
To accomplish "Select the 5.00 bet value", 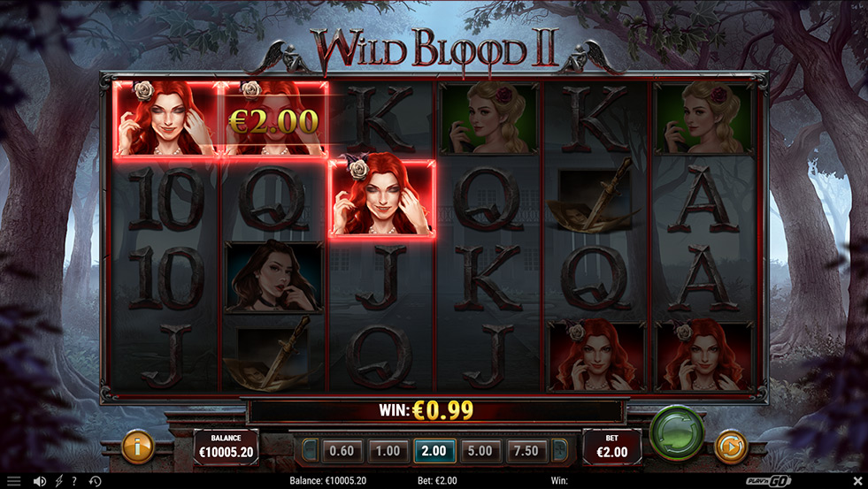I will (480, 451).
